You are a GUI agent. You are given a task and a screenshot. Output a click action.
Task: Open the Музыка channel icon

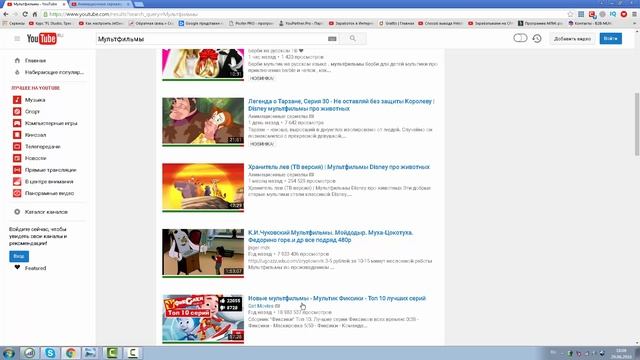(x=17, y=100)
